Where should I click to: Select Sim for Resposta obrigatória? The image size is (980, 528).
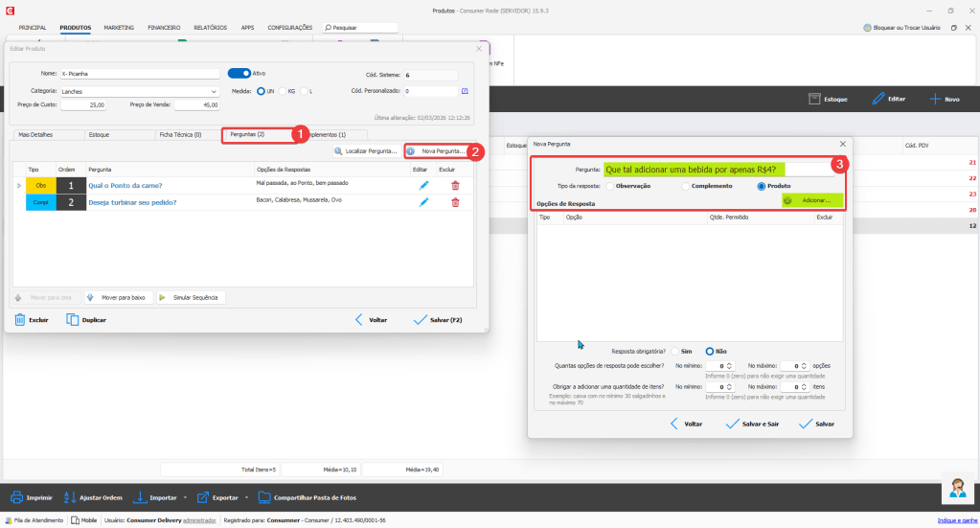coord(675,351)
